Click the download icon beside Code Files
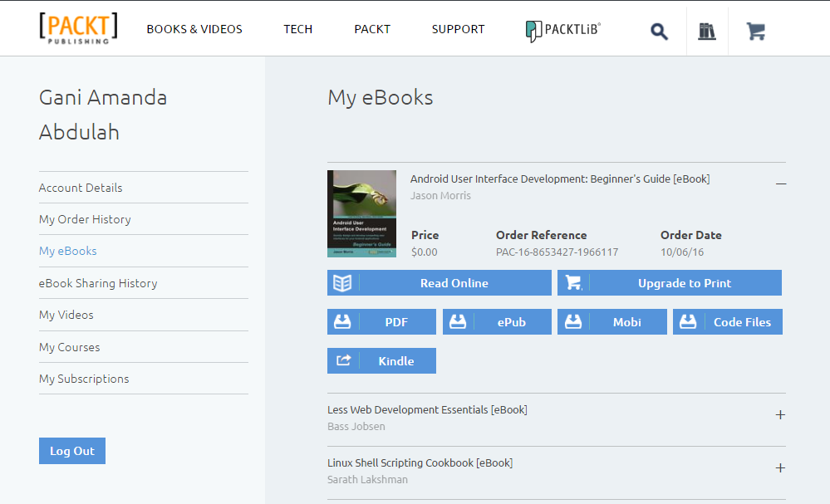 pos(688,321)
